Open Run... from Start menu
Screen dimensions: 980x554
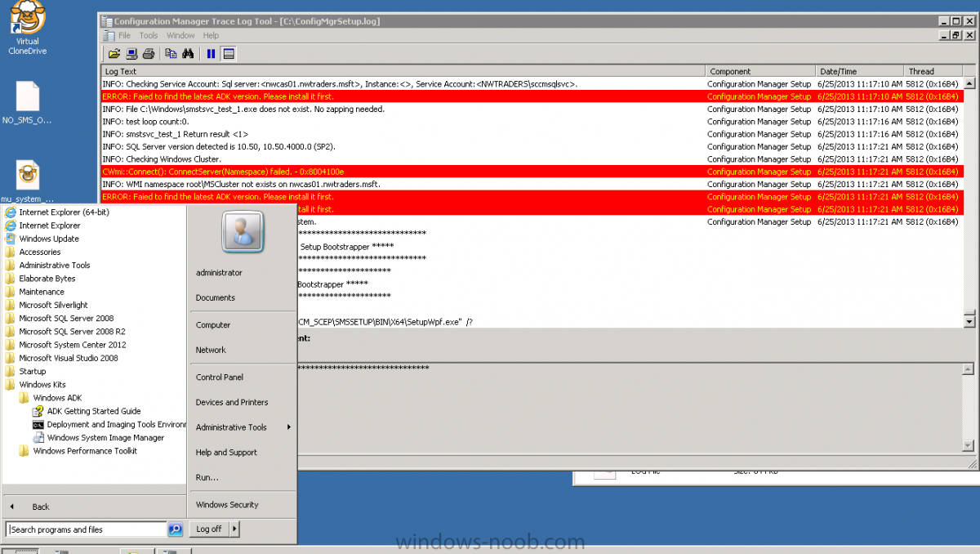pos(207,477)
